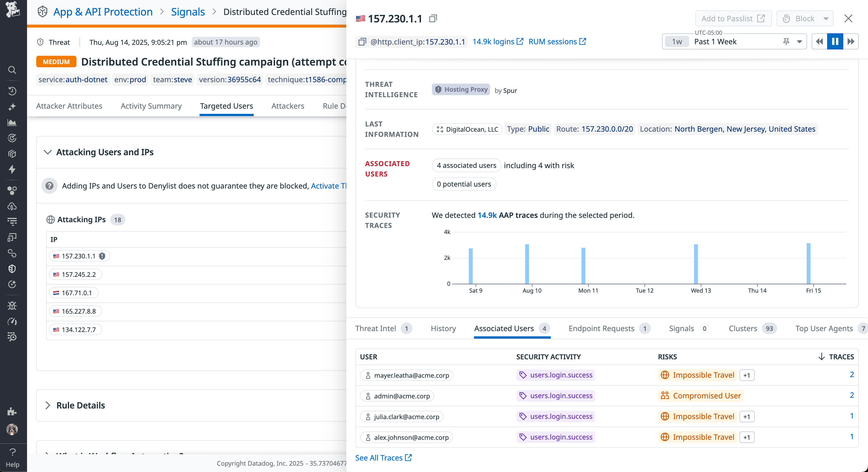Switch to the Activity Summary tab
Image resolution: width=868 pixels, height=472 pixels.
coord(151,106)
